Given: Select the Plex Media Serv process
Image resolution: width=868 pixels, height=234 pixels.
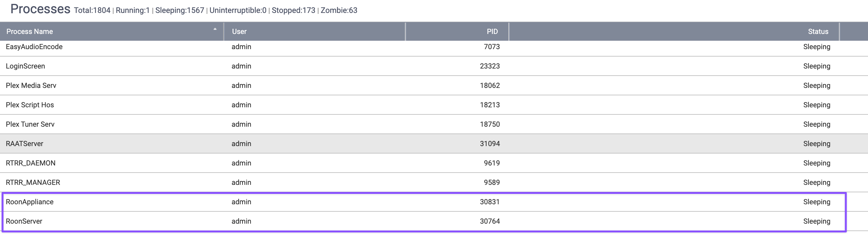Looking at the screenshot, I should [x=434, y=86].
